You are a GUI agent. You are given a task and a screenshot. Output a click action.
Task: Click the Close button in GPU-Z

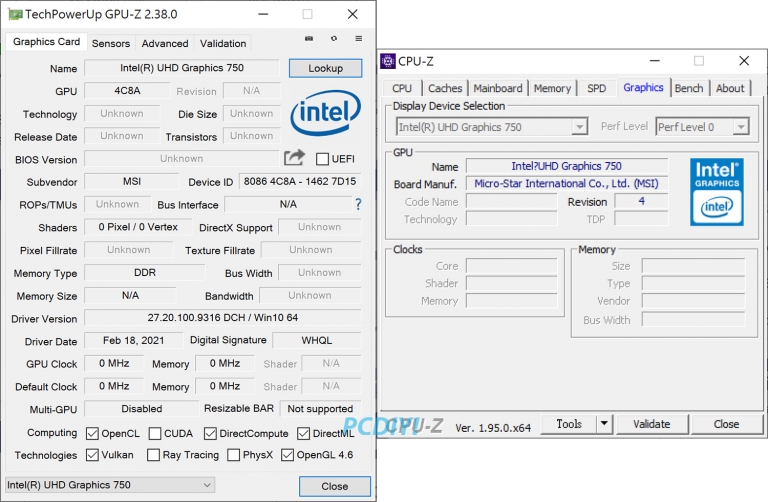[335, 486]
